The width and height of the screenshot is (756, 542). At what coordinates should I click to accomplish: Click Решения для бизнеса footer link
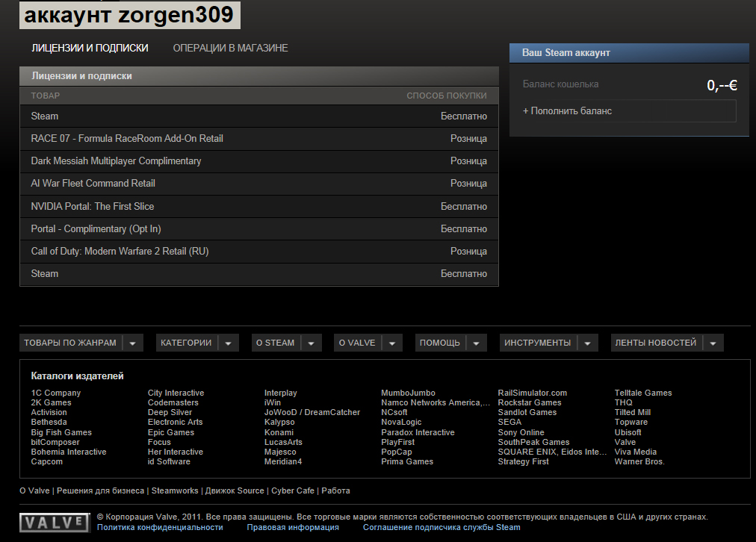click(x=100, y=491)
